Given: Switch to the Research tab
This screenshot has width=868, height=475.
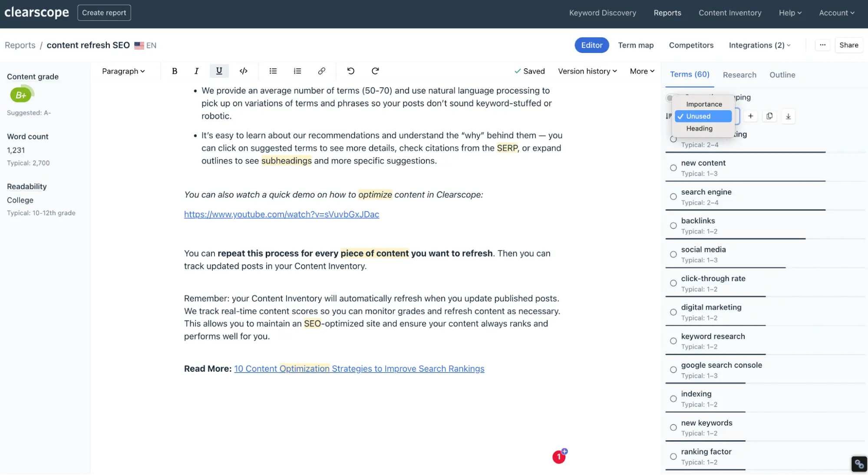Looking at the screenshot, I should pyautogui.click(x=739, y=75).
